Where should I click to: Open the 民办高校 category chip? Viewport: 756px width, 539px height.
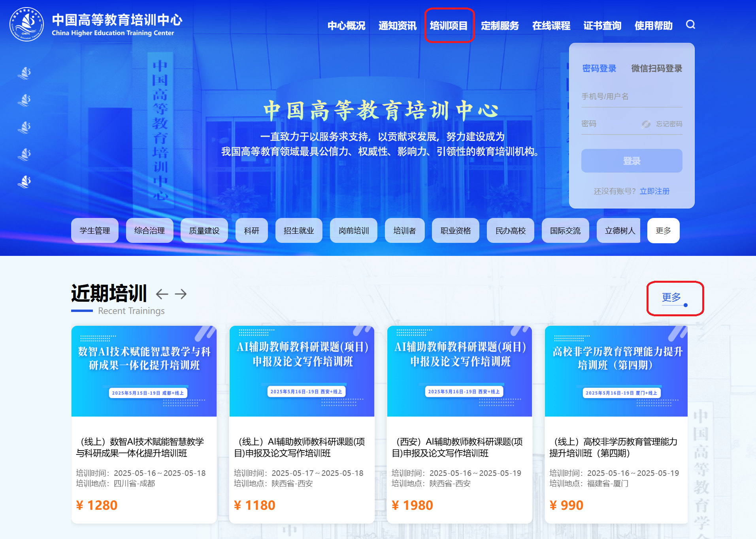(x=511, y=231)
